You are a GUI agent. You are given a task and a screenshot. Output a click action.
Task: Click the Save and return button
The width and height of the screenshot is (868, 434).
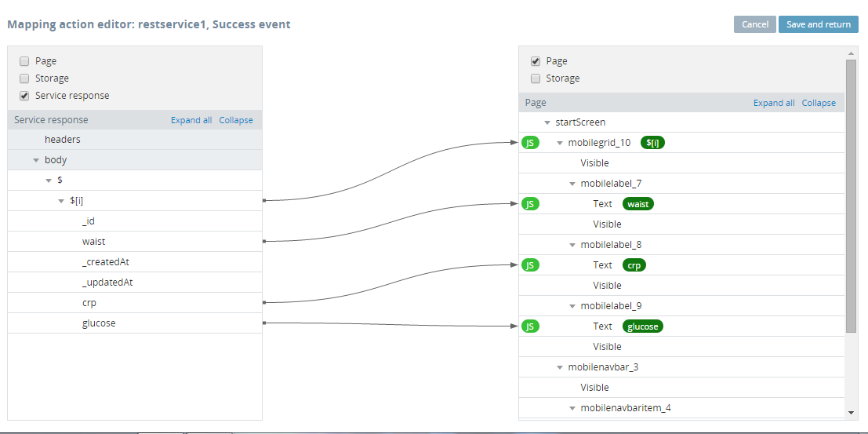click(818, 24)
